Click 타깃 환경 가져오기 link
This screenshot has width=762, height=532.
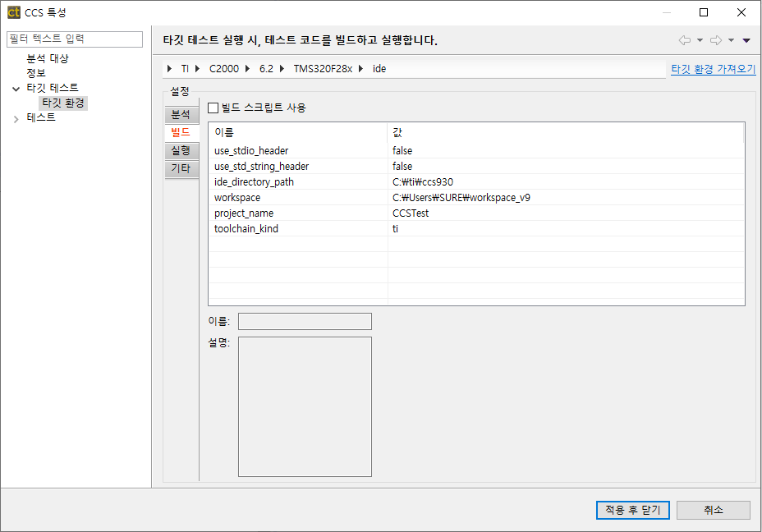point(713,69)
